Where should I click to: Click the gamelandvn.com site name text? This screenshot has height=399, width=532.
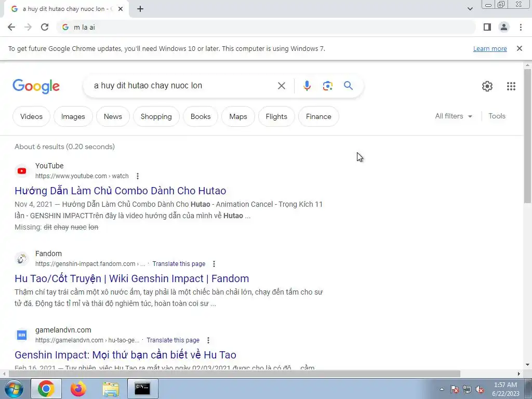coord(63,330)
